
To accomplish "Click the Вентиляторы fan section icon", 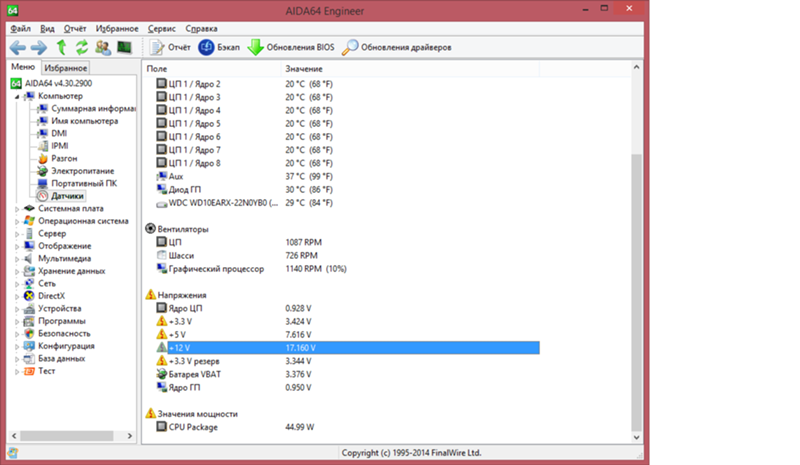I will tap(151, 229).
